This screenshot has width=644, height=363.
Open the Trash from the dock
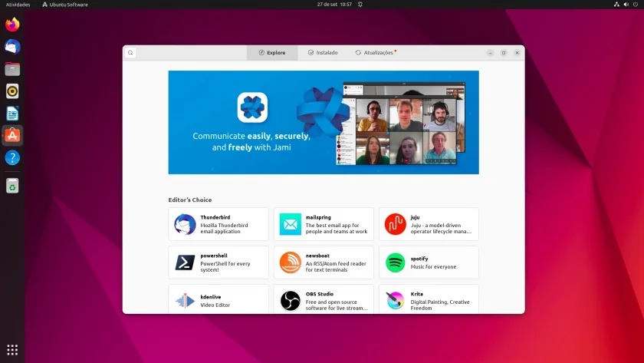[x=12, y=186]
